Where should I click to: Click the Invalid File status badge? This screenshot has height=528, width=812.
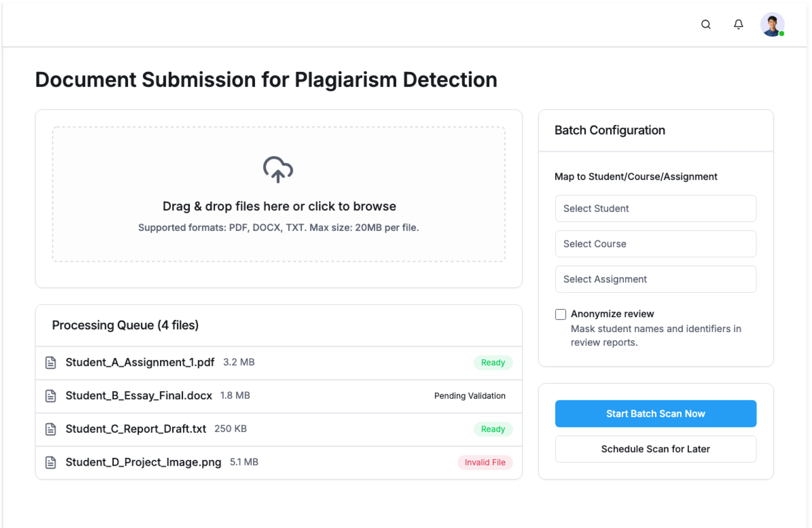tap(485, 462)
